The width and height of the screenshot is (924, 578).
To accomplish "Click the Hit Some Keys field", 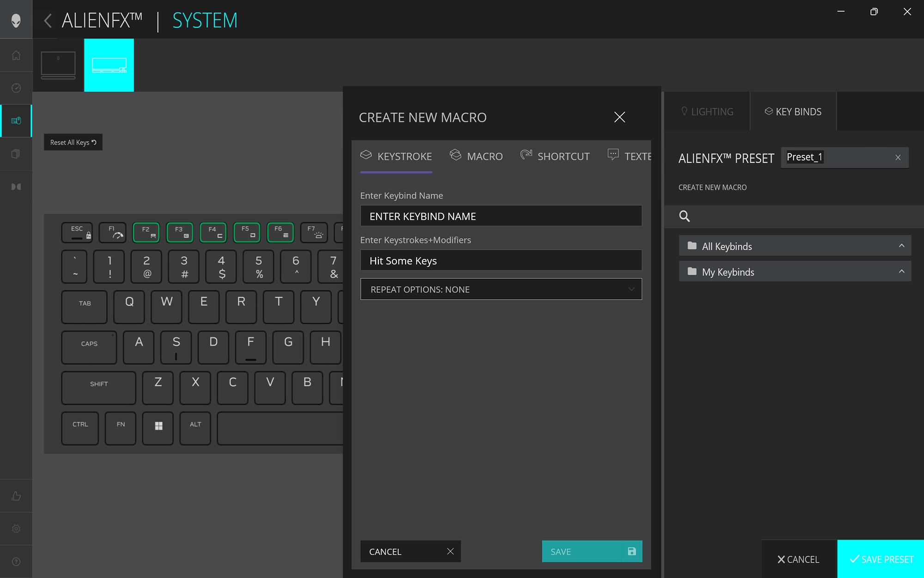I will click(x=501, y=260).
